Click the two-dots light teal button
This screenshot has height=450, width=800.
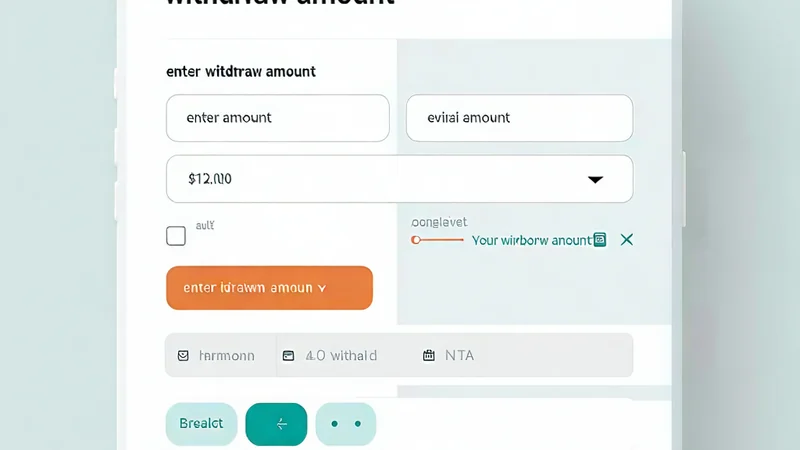coord(346,424)
